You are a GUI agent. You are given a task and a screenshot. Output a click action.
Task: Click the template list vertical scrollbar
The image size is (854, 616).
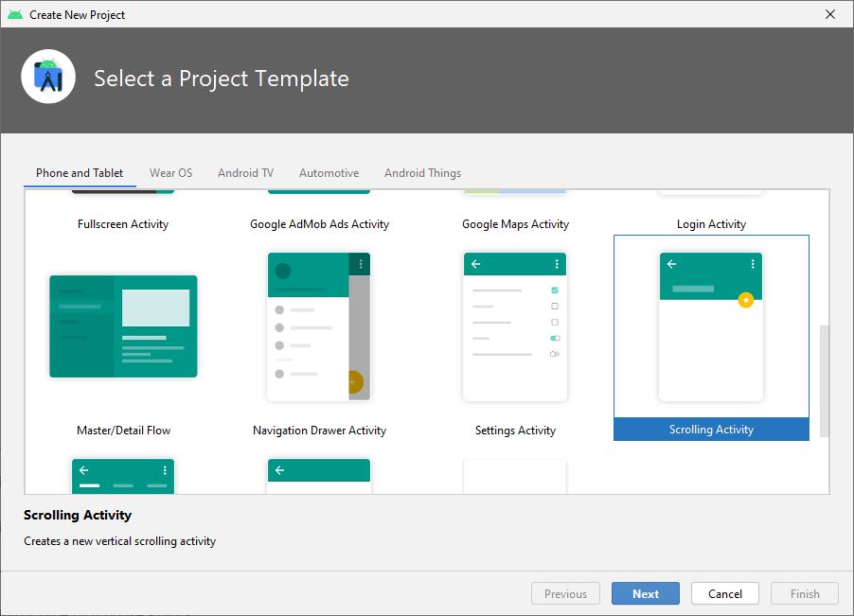click(x=825, y=381)
